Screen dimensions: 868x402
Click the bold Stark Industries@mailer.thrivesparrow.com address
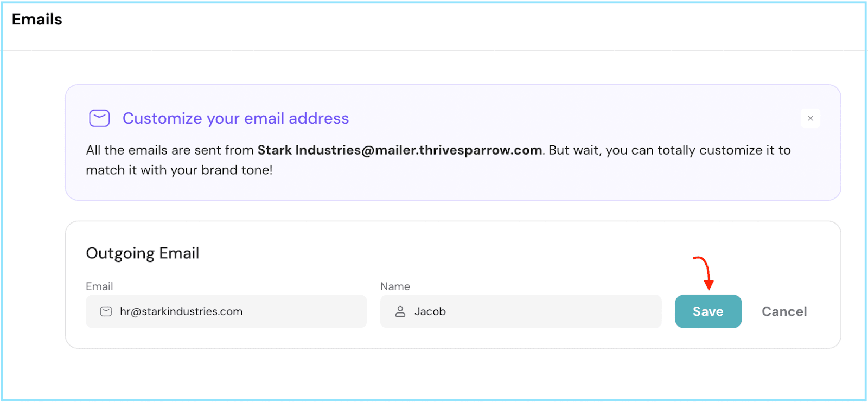point(399,150)
